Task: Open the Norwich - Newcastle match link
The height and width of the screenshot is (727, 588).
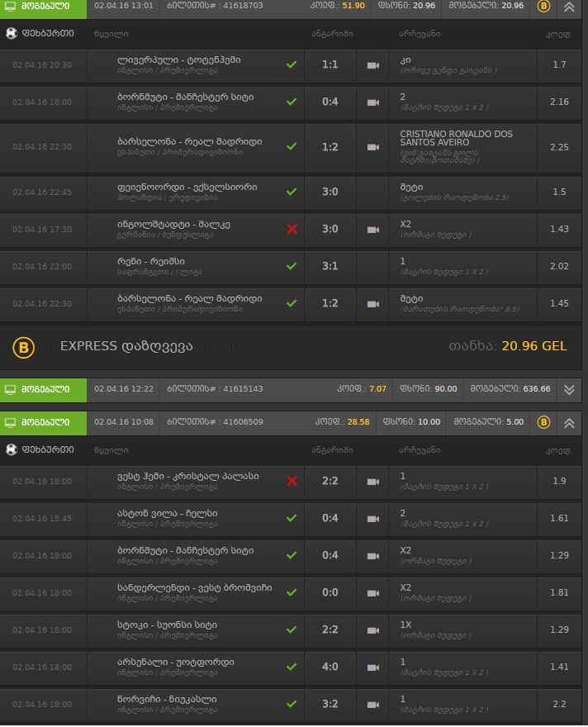Action: click(x=167, y=699)
